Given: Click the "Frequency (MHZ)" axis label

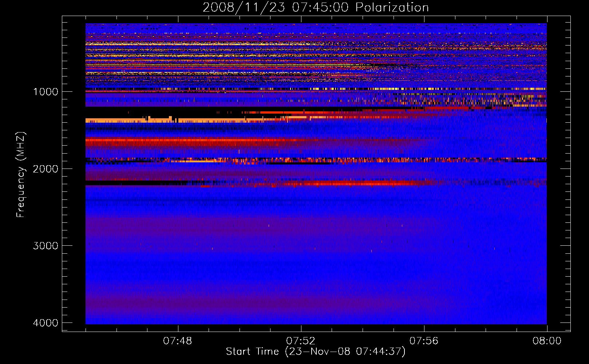Looking at the screenshot, I should (x=20, y=175).
